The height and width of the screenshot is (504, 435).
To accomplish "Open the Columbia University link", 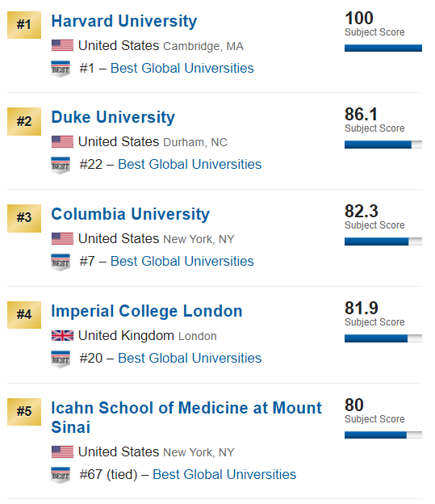I will pos(131,214).
